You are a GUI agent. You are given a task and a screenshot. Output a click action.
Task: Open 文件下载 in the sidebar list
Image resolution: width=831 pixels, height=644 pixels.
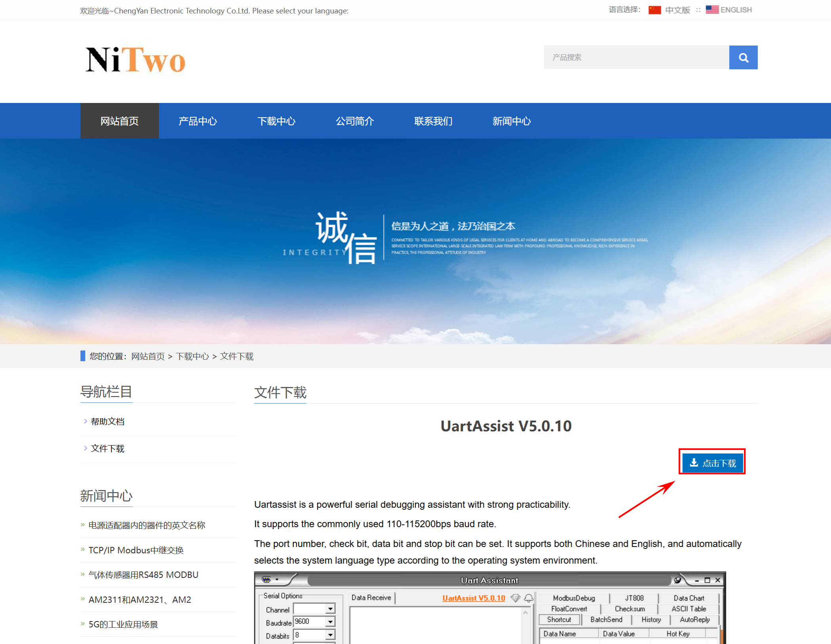click(x=107, y=448)
